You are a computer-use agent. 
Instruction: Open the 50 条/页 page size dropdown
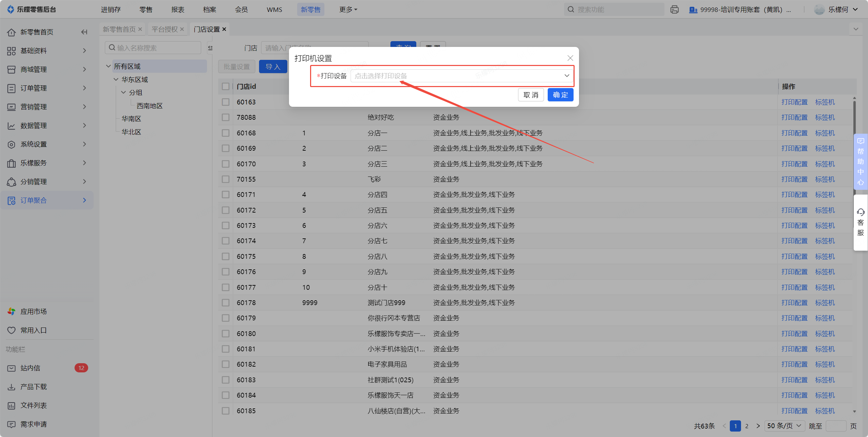coord(784,426)
